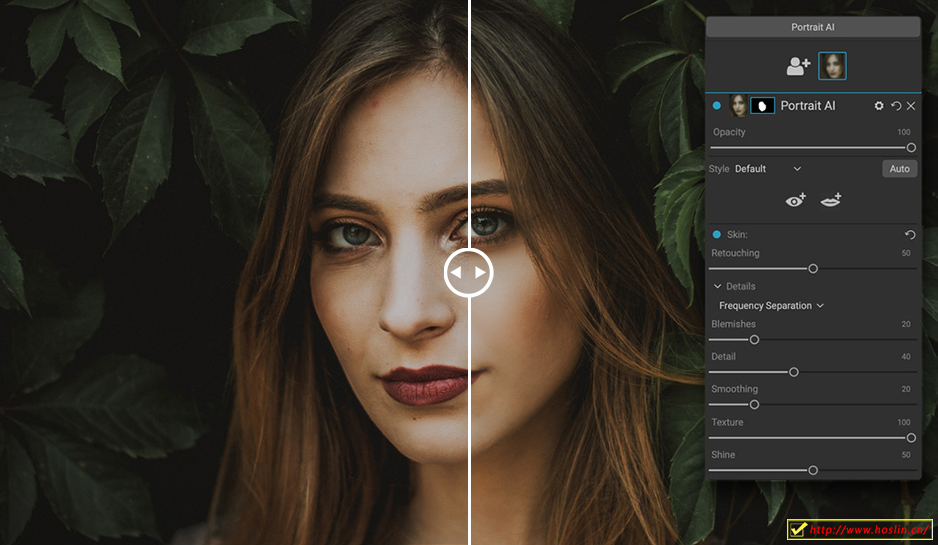Click the Portrait AI panel title bar
The width and height of the screenshot is (938, 545).
coord(813,27)
